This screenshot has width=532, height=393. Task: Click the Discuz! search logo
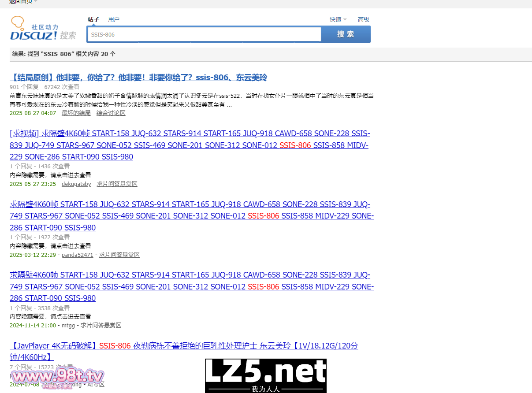(x=43, y=28)
